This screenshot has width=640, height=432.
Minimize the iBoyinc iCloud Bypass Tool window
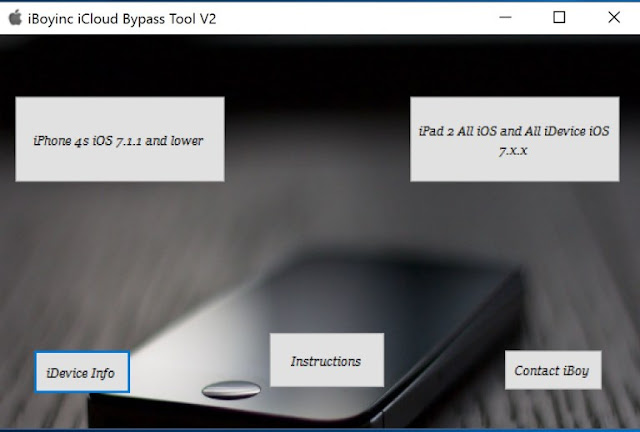point(505,18)
